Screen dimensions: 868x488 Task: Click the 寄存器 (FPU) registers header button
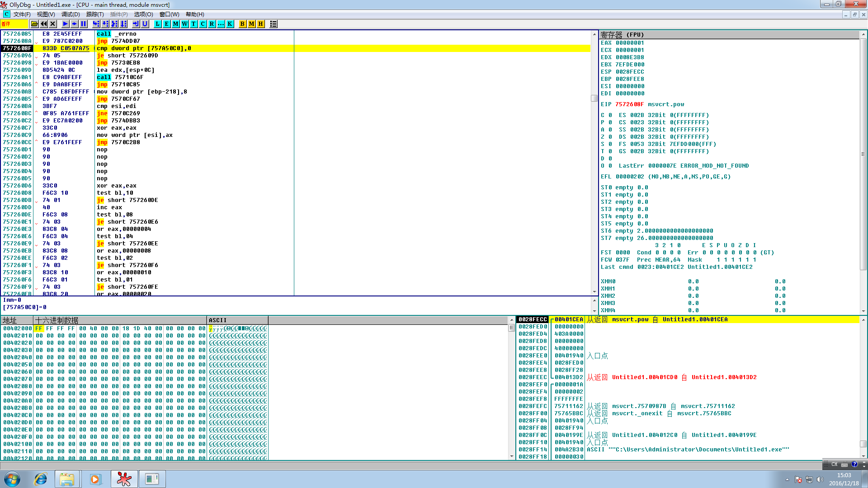pyautogui.click(x=729, y=35)
